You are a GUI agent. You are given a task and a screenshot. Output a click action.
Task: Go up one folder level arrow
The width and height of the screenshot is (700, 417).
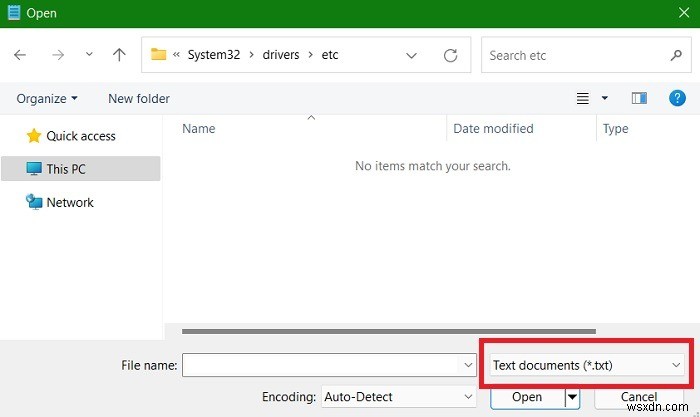tap(119, 55)
